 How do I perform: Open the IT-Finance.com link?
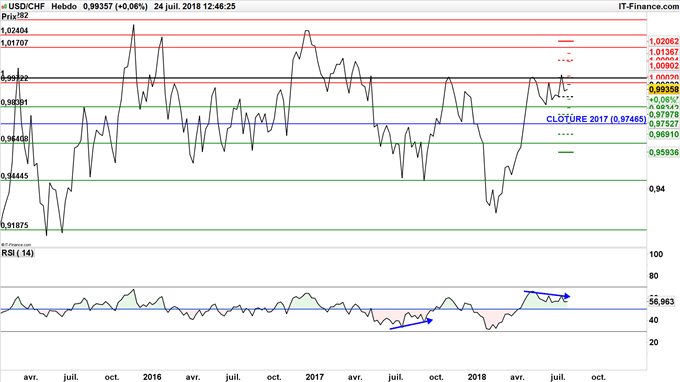pyautogui.click(x=649, y=7)
